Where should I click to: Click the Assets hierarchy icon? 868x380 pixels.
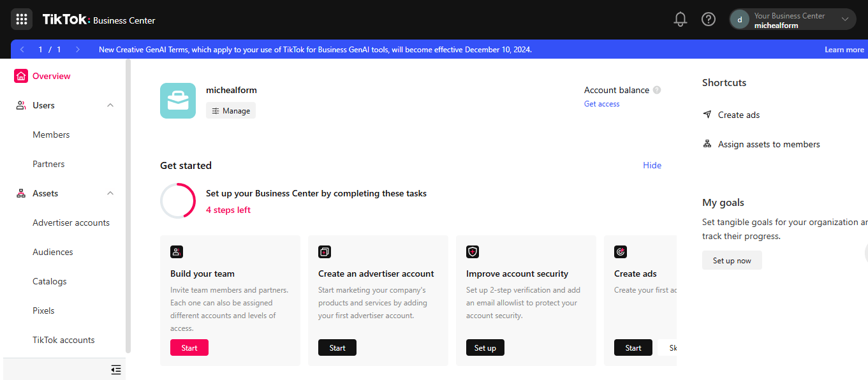[21, 193]
